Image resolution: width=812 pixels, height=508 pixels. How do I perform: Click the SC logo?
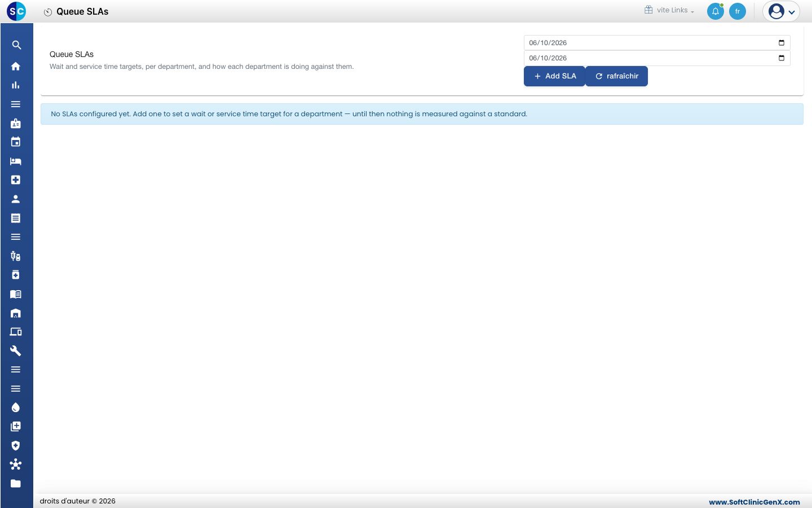point(16,11)
